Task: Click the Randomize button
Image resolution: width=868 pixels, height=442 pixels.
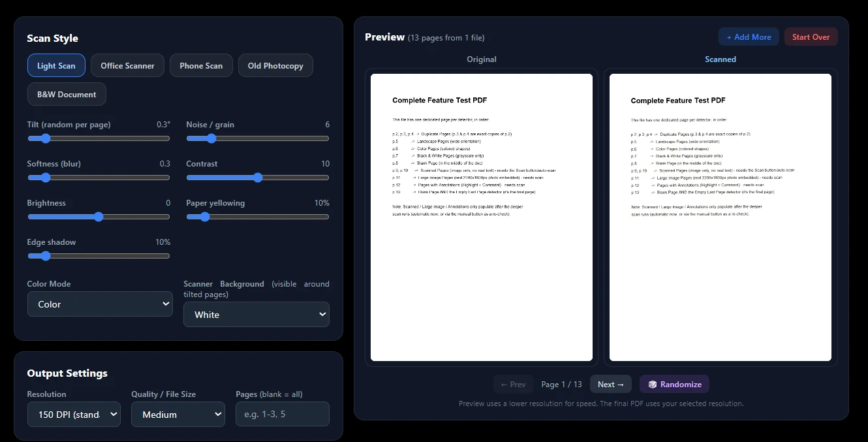Action: pos(674,385)
